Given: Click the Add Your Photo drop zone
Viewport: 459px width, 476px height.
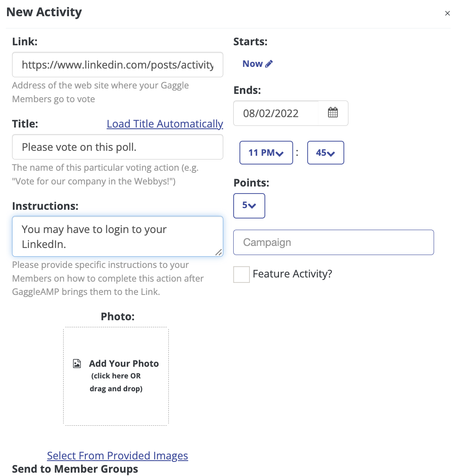Looking at the screenshot, I should pyautogui.click(x=116, y=376).
